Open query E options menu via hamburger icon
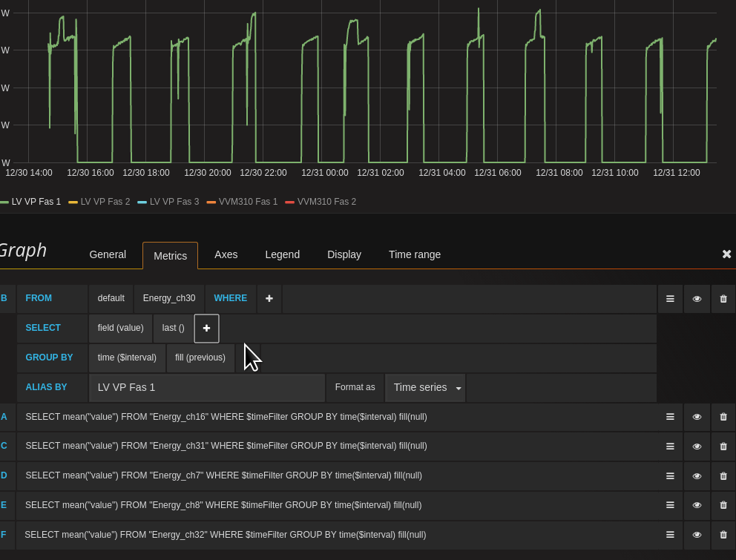 click(x=670, y=505)
